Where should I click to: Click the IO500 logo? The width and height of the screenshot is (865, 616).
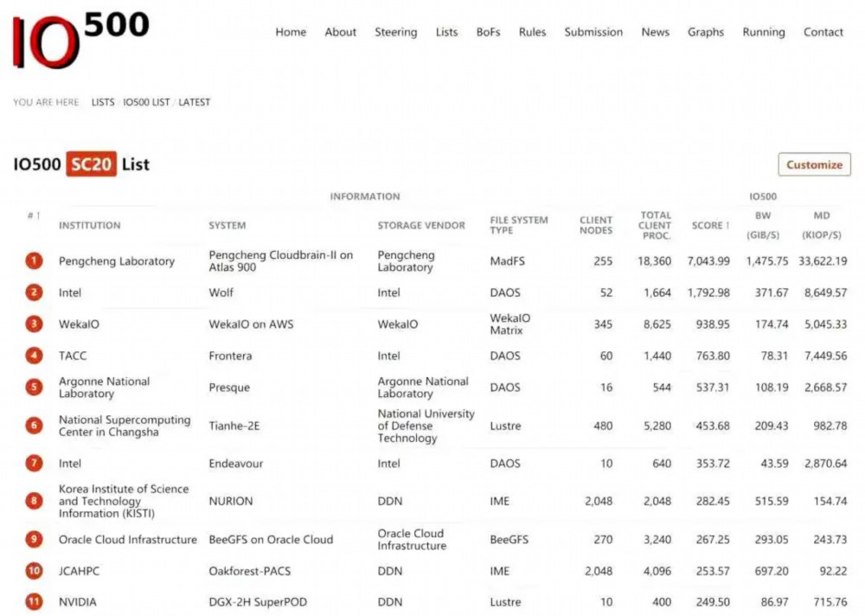pos(80,39)
